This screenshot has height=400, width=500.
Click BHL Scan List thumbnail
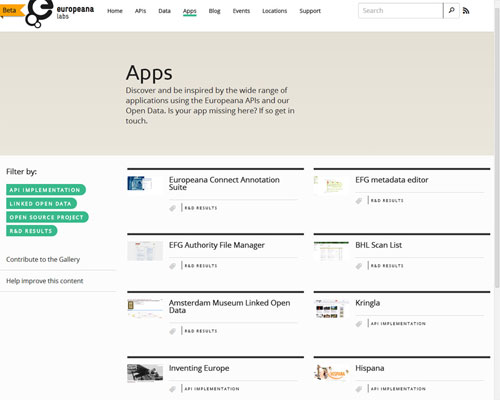(x=331, y=251)
